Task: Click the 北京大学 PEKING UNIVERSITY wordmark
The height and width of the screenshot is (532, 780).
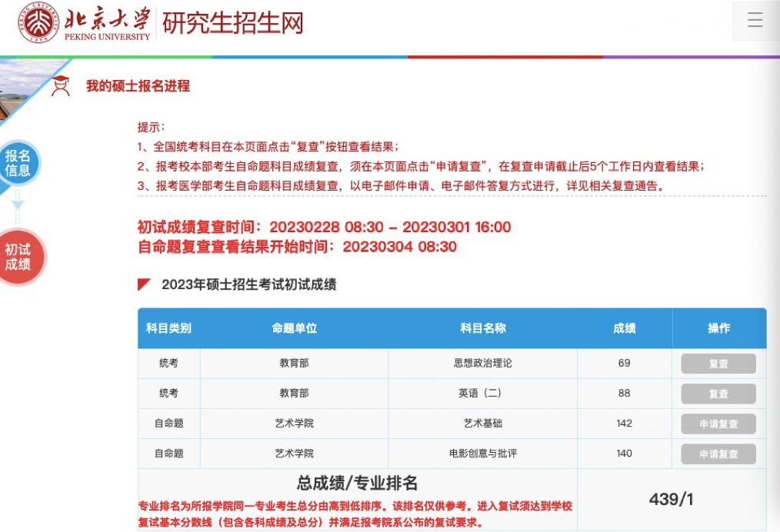Action: (108, 23)
